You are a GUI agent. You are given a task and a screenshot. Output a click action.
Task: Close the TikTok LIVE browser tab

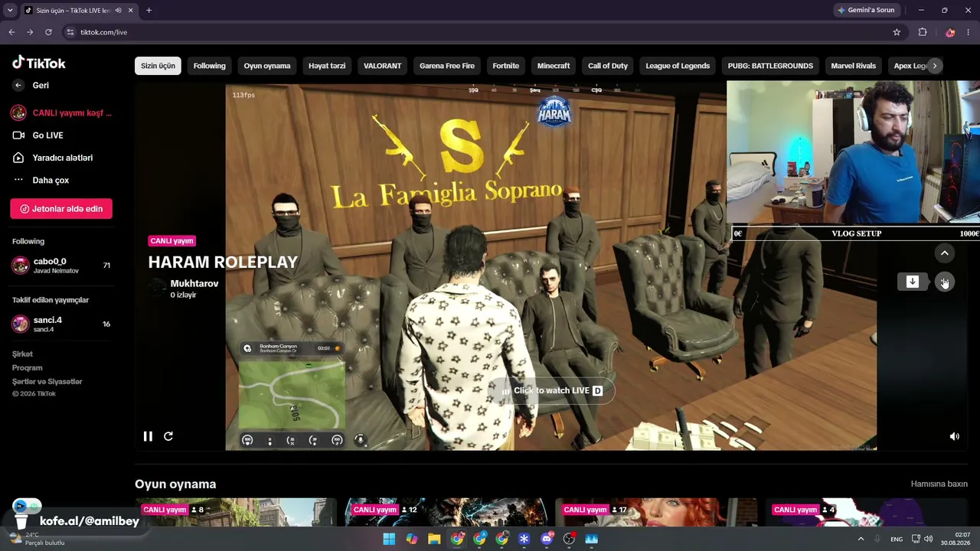point(131,11)
